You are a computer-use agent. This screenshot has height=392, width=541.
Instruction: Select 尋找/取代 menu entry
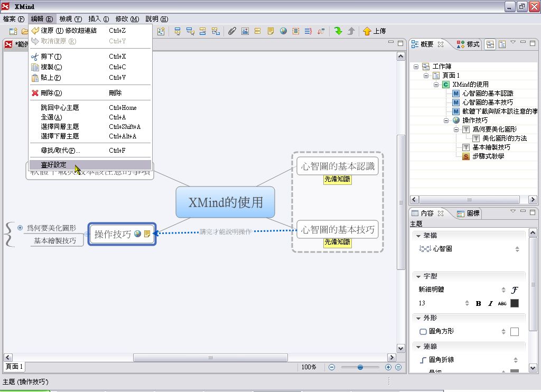90,151
